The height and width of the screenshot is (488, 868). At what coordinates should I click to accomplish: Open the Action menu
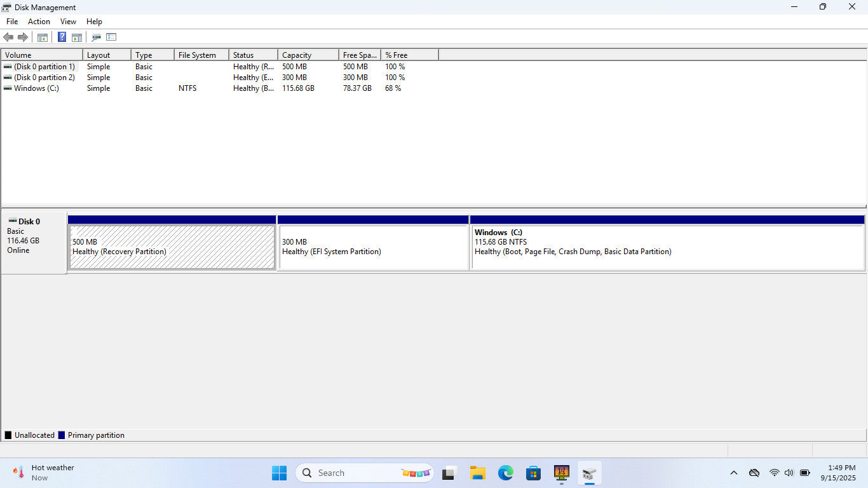point(39,22)
